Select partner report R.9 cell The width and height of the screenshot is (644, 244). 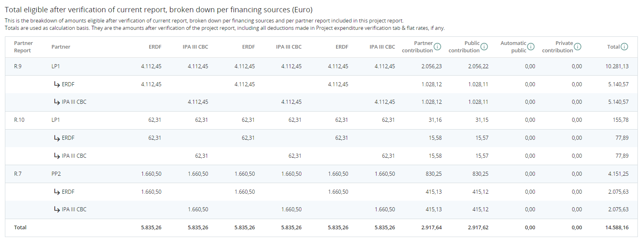click(18, 66)
